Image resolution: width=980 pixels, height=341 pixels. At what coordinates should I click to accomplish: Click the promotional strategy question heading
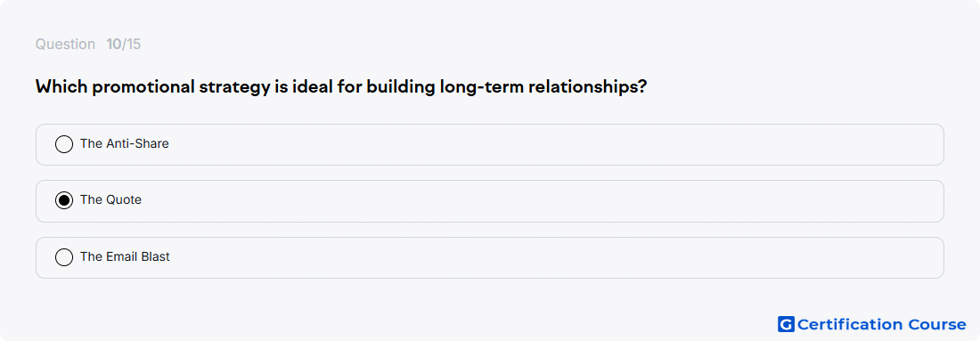(x=340, y=87)
